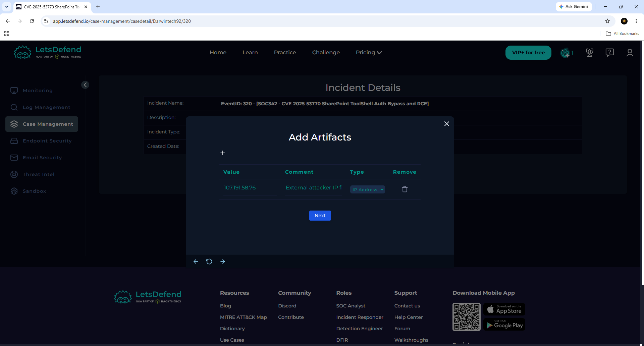Open Email Security from sidebar
This screenshot has width=644, height=346.
pyautogui.click(x=42, y=158)
